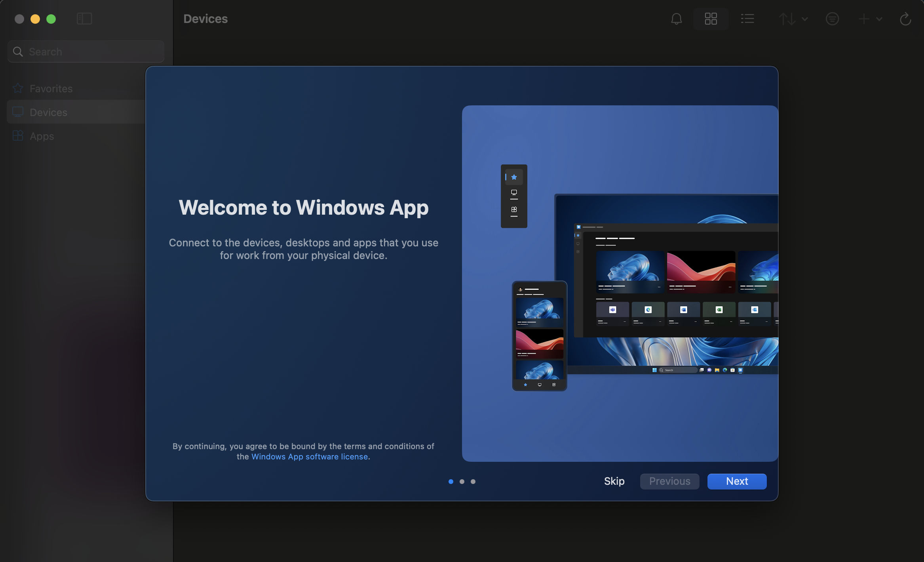Click the green full-screen window button
Image resolution: width=924 pixels, height=562 pixels.
[51, 19]
